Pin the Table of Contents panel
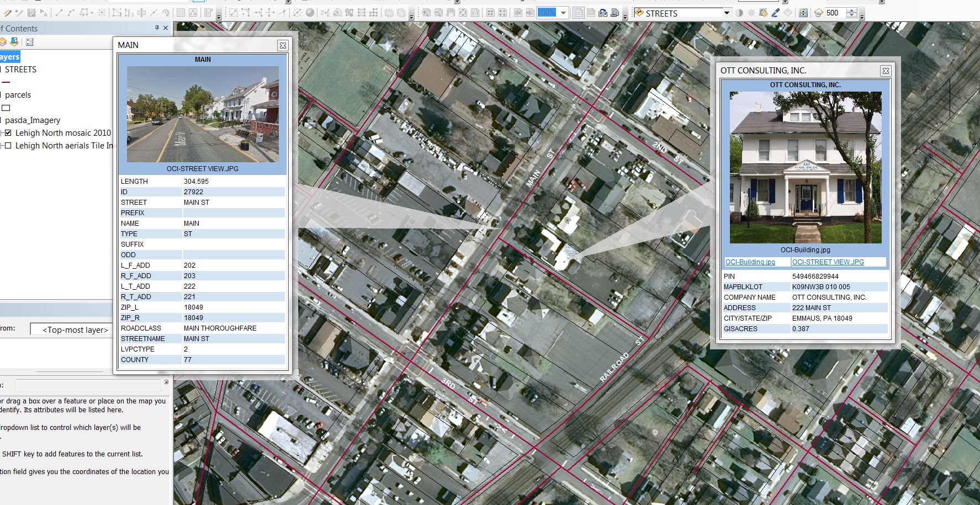Image resolution: width=980 pixels, height=505 pixels. [157, 28]
